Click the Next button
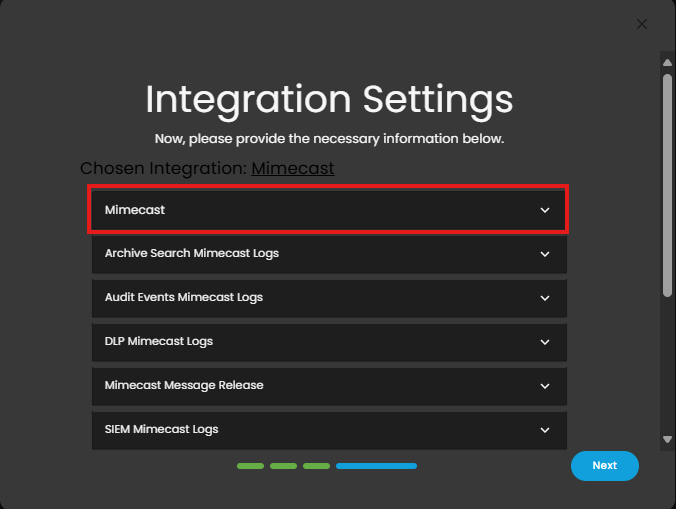The width and height of the screenshot is (676, 509). (604, 466)
